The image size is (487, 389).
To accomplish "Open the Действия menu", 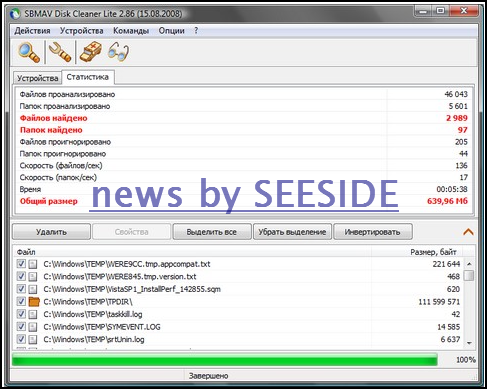I will (x=32, y=31).
